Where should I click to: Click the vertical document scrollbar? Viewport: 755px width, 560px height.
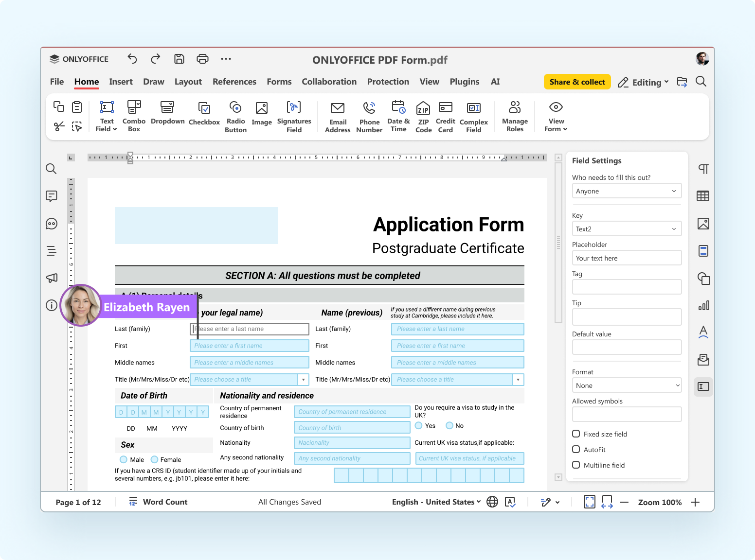(x=558, y=242)
